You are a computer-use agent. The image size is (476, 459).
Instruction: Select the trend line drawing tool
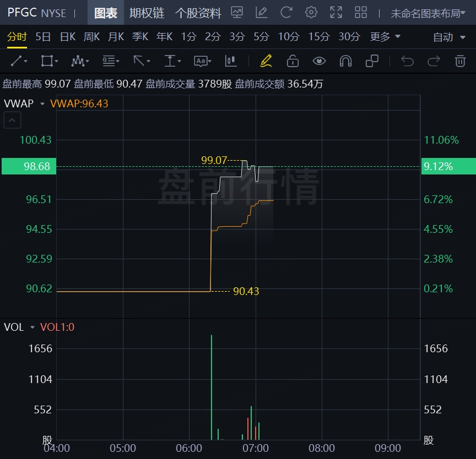point(19,61)
